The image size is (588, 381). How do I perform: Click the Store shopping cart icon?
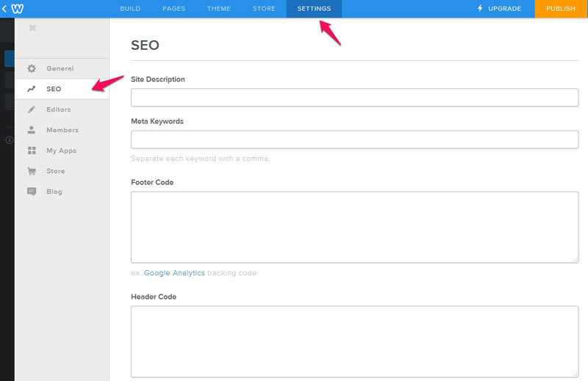tap(32, 171)
